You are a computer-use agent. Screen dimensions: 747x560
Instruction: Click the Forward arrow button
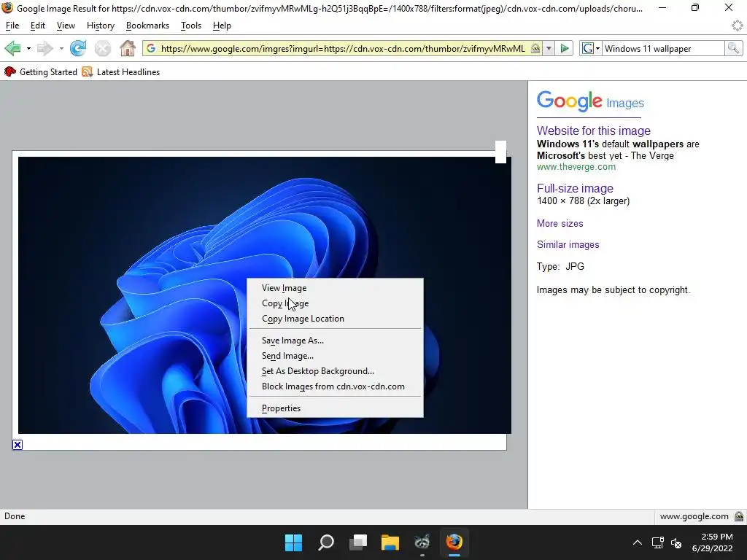tap(44, 48)
